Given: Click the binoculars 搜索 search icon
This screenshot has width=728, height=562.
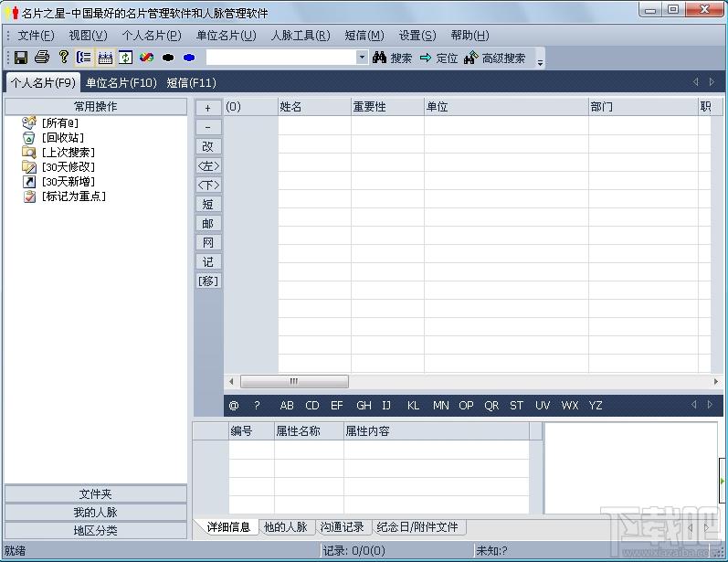Looking at the screenshot, I should [380, 58].
